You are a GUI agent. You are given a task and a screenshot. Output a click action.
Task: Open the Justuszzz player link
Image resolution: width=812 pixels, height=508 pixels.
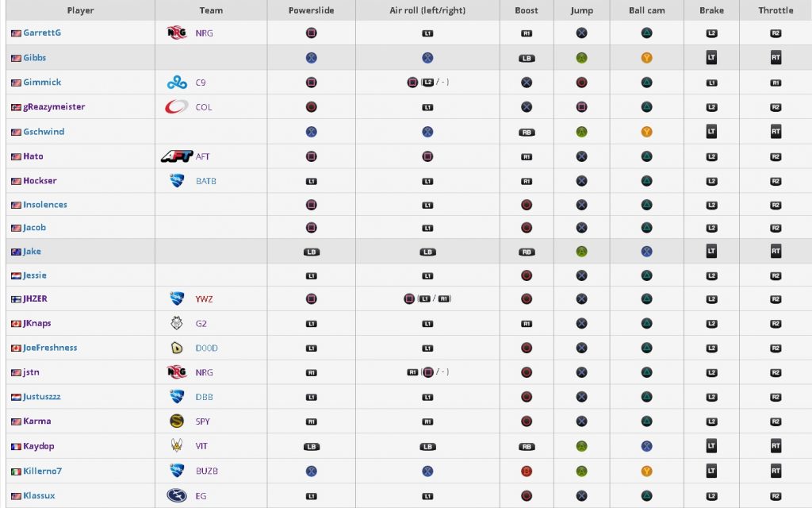41,397
